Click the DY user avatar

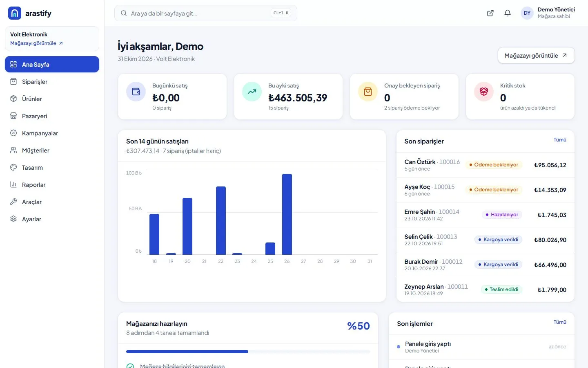click(527, 13)
